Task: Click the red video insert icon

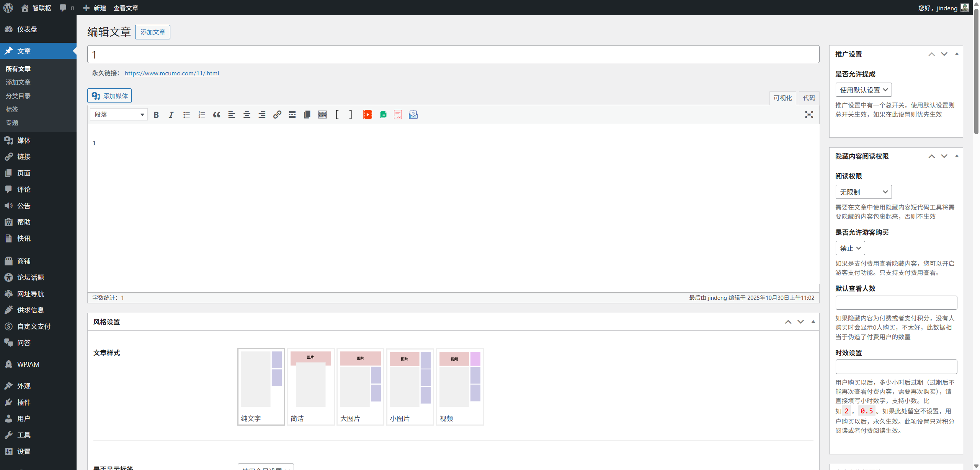Action: [x=367, y=115]
